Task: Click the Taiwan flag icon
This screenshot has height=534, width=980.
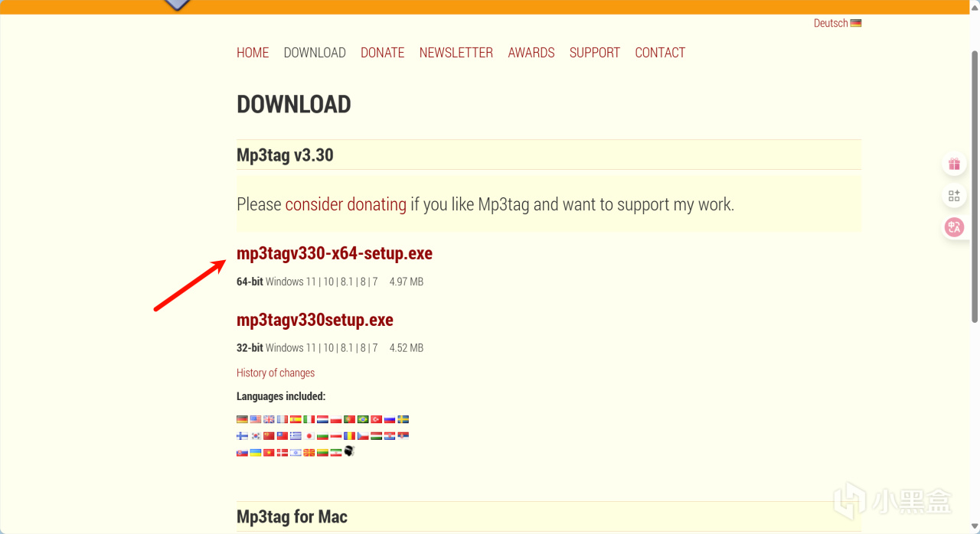Action: click(283, 436)
